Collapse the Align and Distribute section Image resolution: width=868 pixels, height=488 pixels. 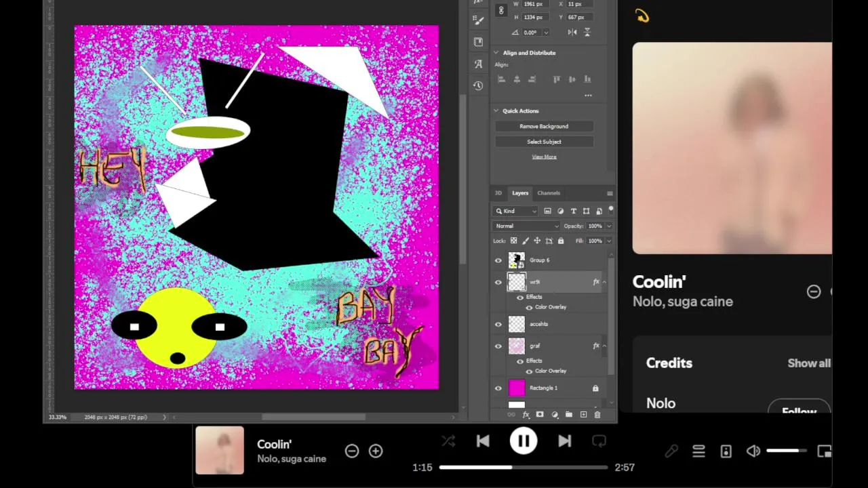coord(496,53)
